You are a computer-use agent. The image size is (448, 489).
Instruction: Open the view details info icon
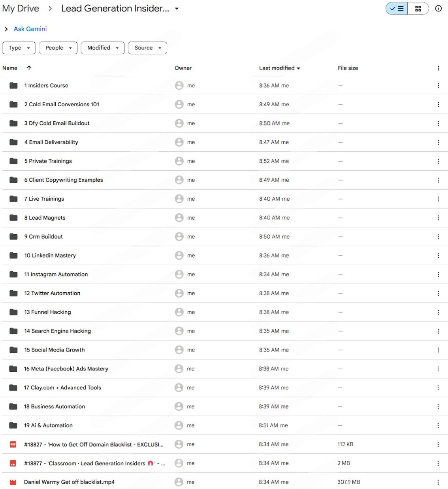[x=438, y=9]
